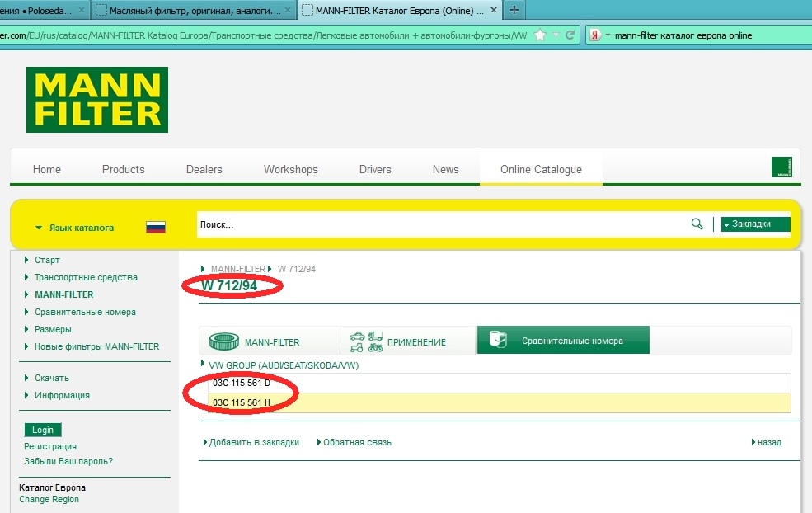Click the Change Region link

coord(49,499)
